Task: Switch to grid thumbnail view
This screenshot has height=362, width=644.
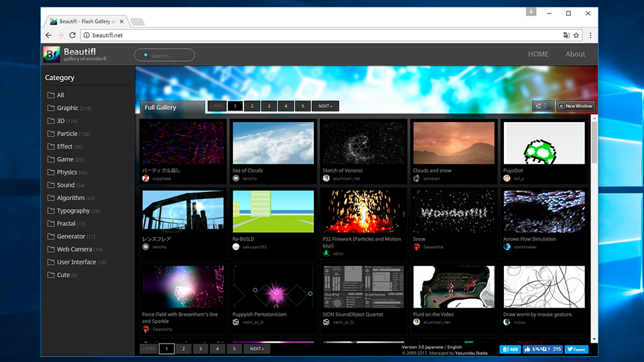Action: (538, 106)
